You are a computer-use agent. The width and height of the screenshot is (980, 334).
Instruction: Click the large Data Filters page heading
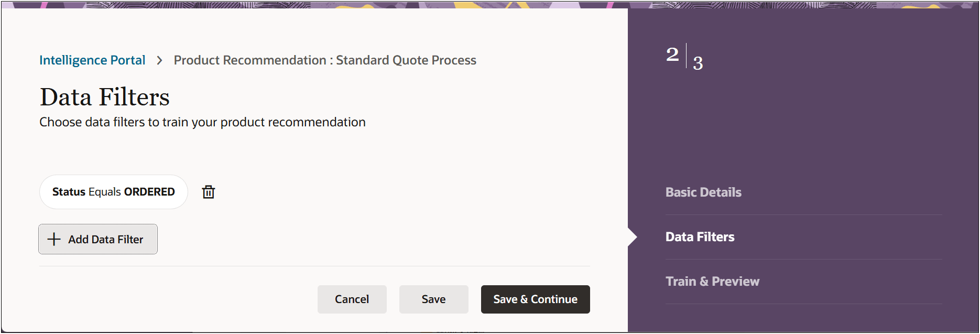pyautogui.click(x=105, y=97)
